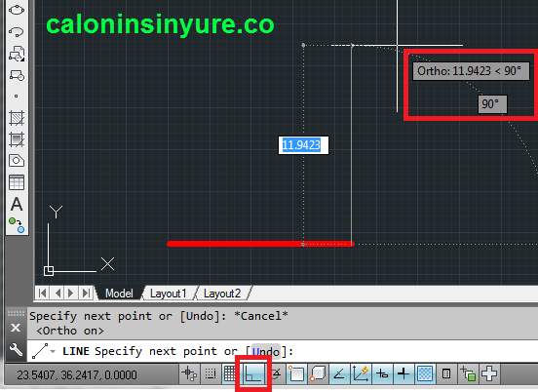
Task: Switch to the Layout2 tab
Action: tap(222, 294)
